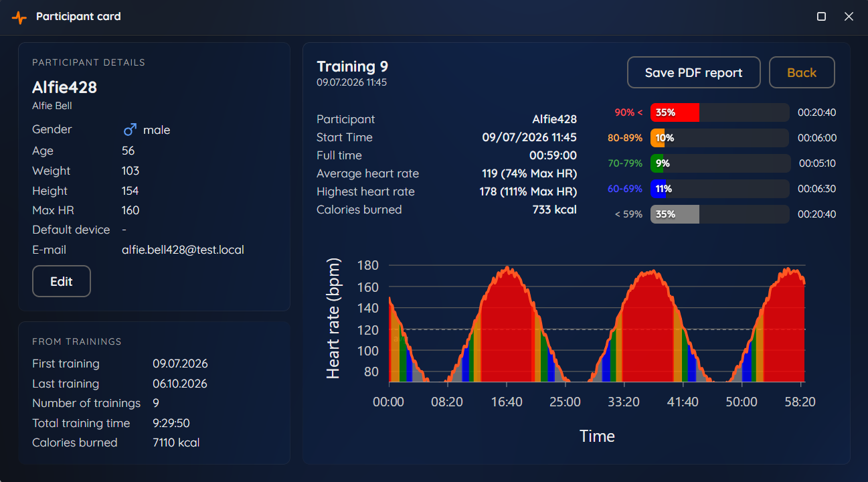The image size is (868, 482).
Task: Click the Start Time value 09/07/2026 11:45
Action: [x=529, y=137]
